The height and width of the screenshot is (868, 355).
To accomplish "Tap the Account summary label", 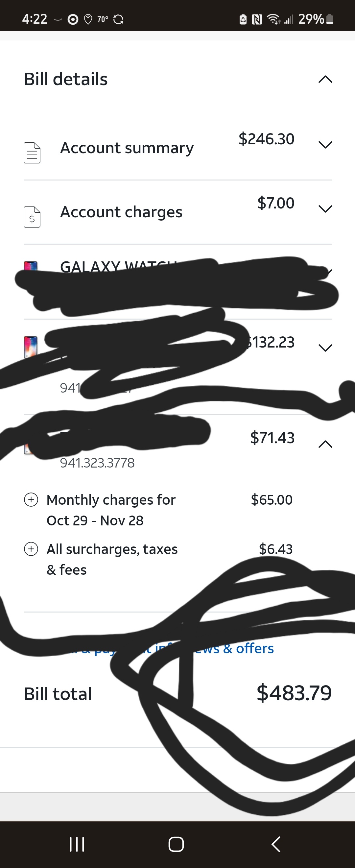I will tap(127, 148).
